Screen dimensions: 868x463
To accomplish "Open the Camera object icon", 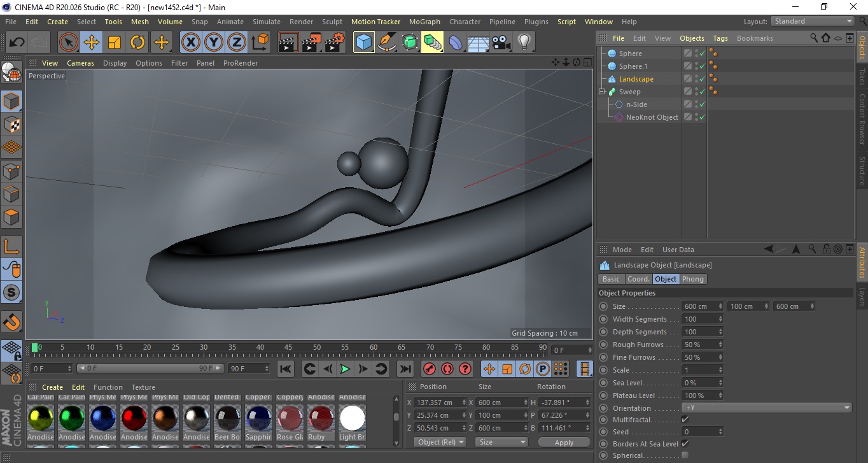I will (501, 43).
